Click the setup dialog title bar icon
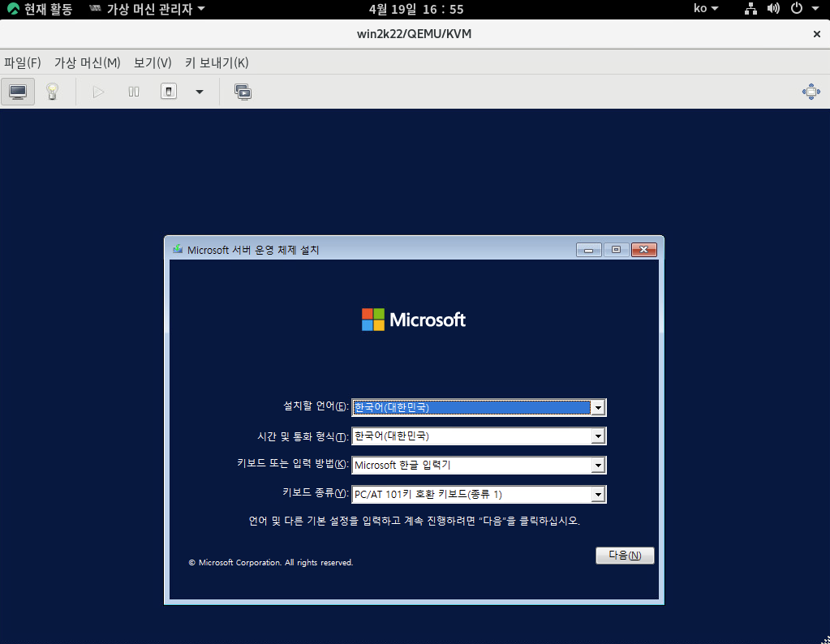 178,249
